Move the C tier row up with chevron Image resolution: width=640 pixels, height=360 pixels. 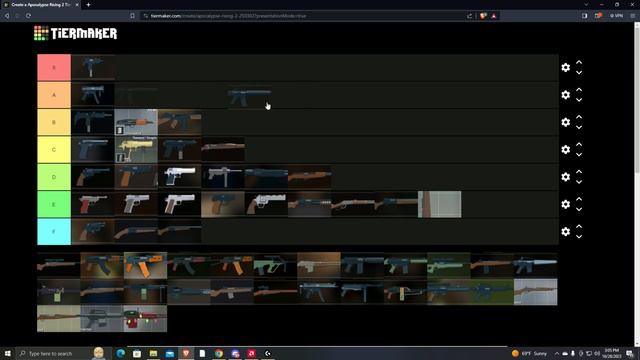click(579, 144)
